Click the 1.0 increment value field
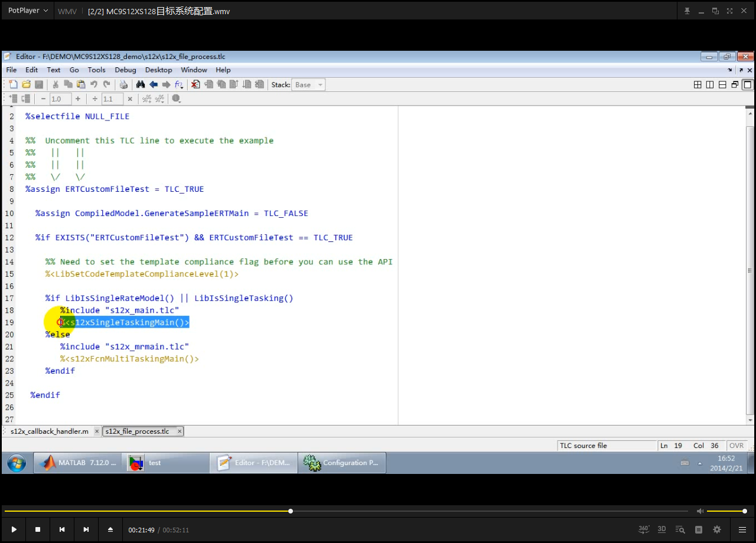 (60, 99)
